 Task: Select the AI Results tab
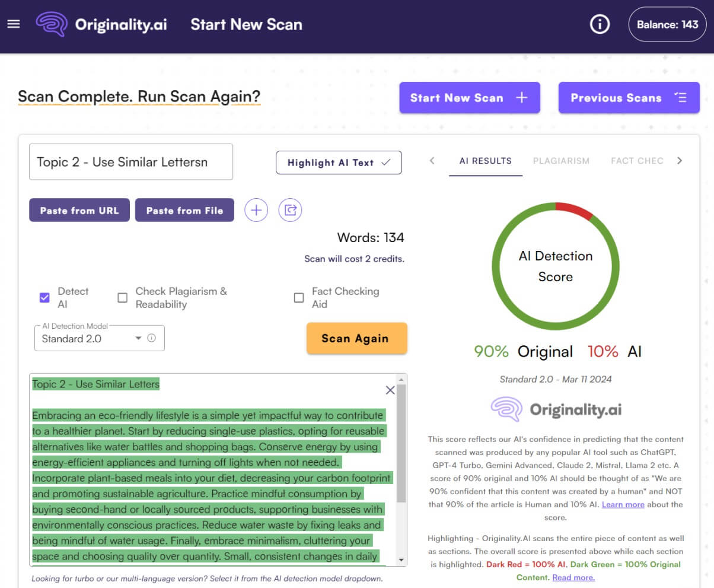coord(485,161)
